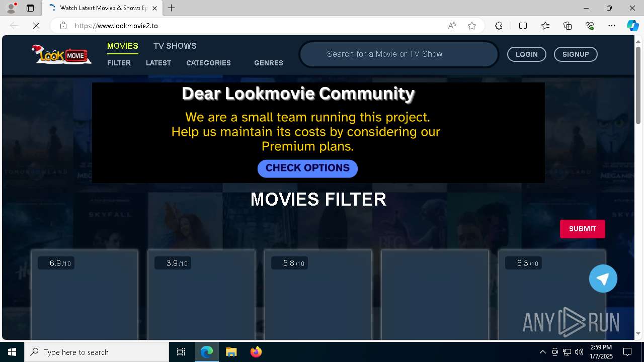Close the Watch Latest Movies tab
Viewport: 644px width, 362px height.
tap(155, 8)
